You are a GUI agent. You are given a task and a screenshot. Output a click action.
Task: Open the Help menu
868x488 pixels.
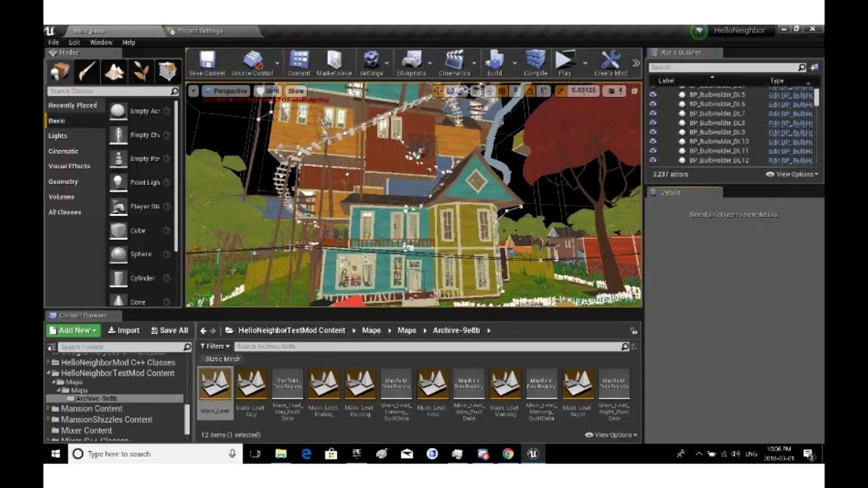[129, 42]
